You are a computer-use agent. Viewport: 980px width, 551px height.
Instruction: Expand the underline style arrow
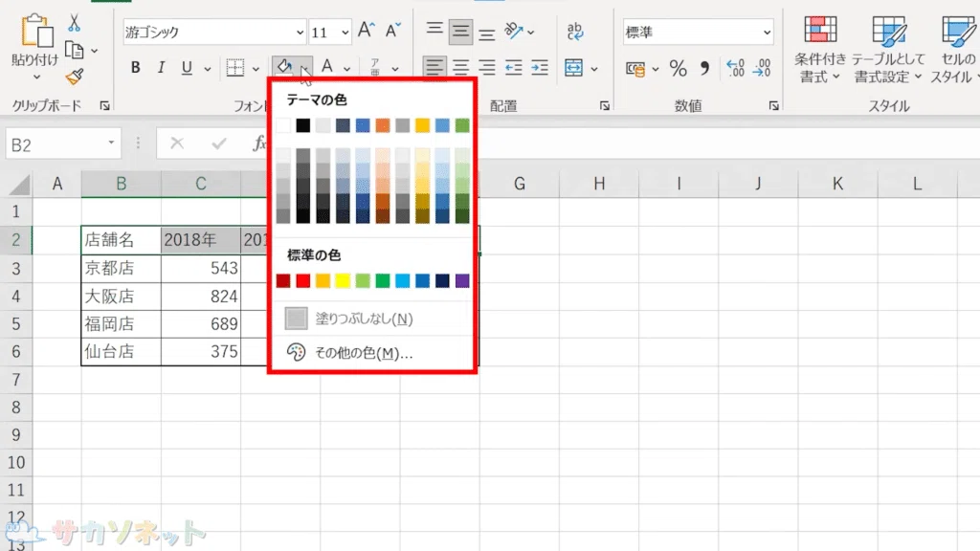pyautogui.click(x=208, y=68)
